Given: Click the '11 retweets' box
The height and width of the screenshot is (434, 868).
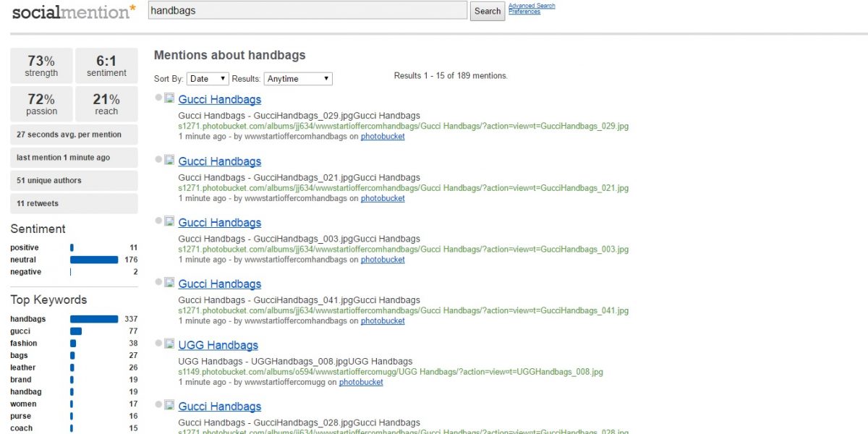Looking at the screenshot, I should pos(74,203).
